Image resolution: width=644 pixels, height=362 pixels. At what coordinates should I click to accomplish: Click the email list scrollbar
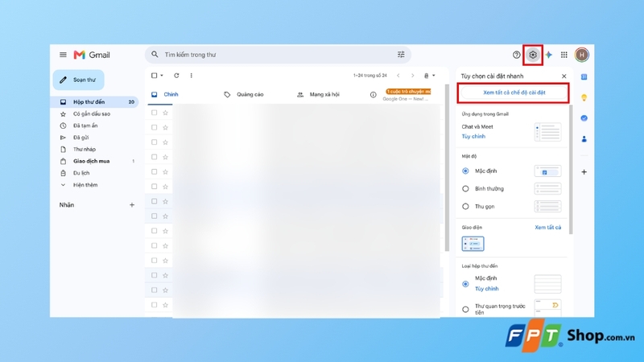pos(447,167)
